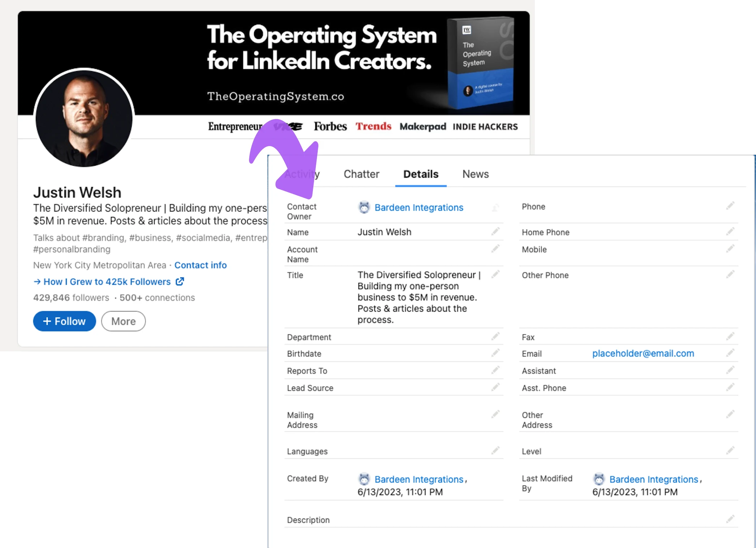The height and width of the screenshot is (548, 756).
Task: Edit the Lead Source pencil icon
Action: click(x=495, y=387)
